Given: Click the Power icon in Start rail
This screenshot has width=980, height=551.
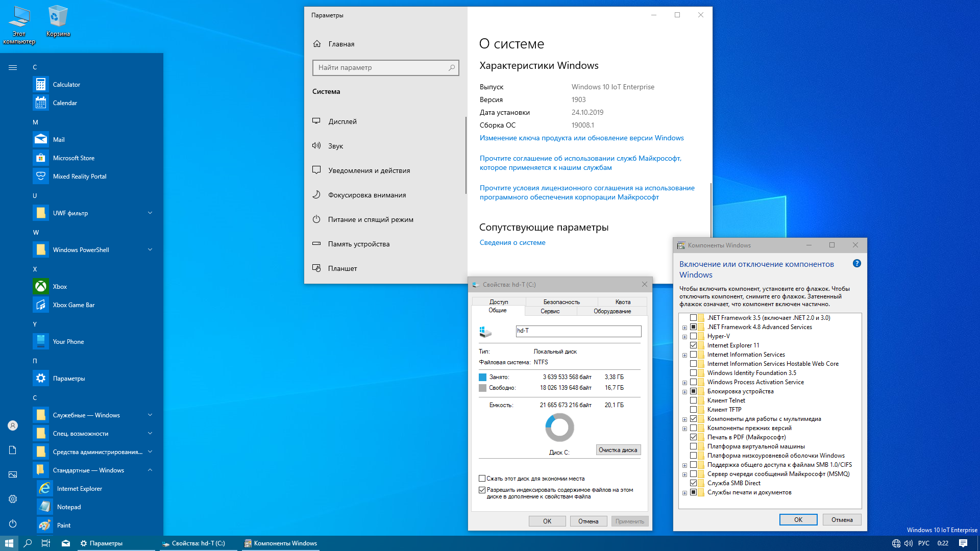Looking at the screenshot, I should [13, 523].
